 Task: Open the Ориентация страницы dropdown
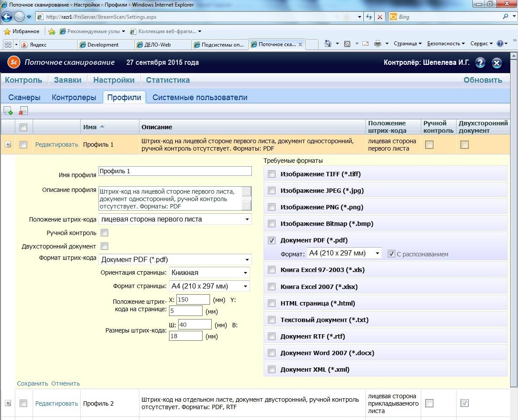(210, 273)
